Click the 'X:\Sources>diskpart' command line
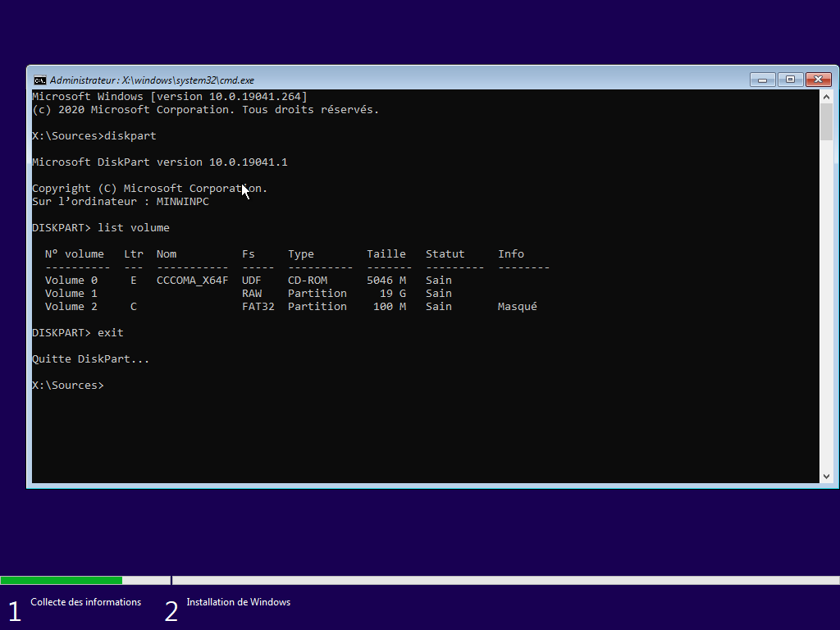 94,136
